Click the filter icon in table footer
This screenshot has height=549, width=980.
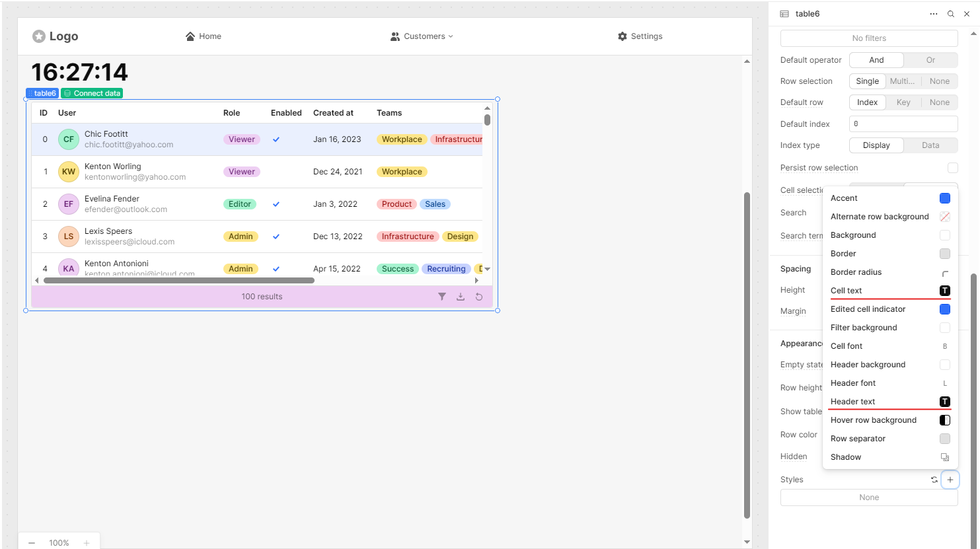point(442,297)
